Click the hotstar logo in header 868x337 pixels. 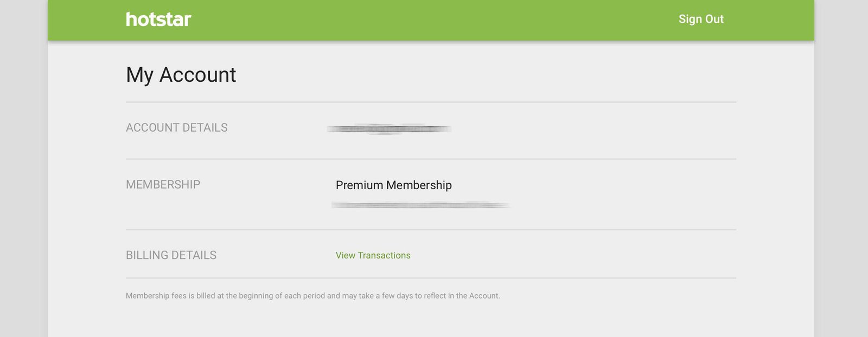158,20
